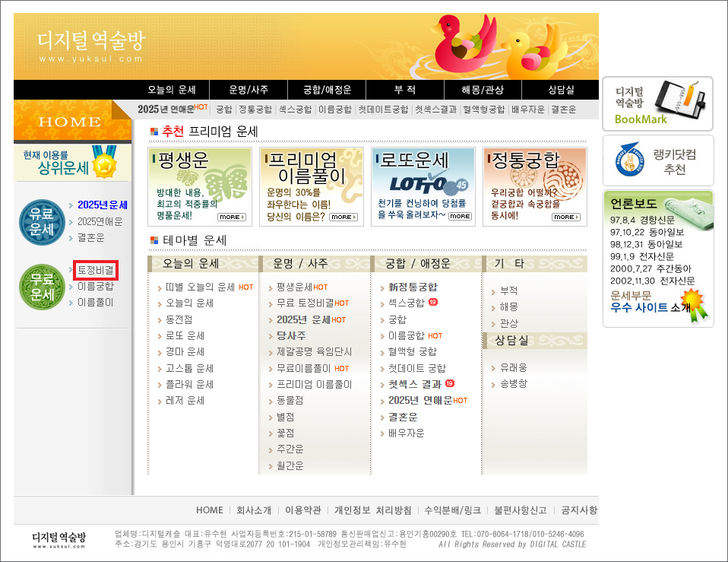The image size is (728, 562).
Task: Click the 상위운세 gold medal banner
Action: point(72,163)
